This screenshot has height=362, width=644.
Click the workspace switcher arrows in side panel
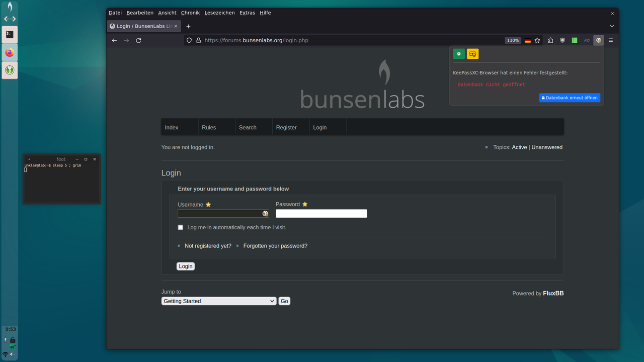(x=10, y=19)
